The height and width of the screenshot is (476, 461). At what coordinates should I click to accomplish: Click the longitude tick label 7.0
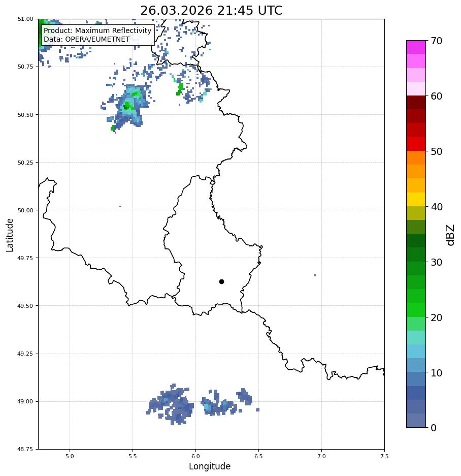pyautogui.click(x=322, y=456)
